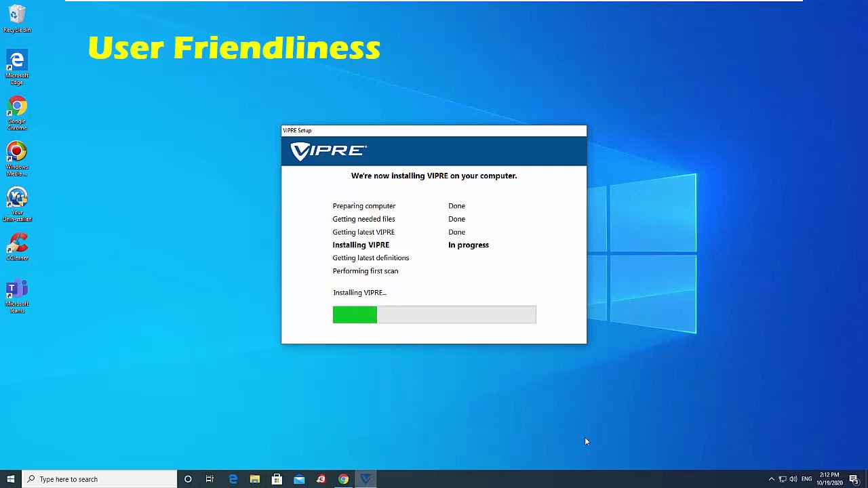Image resolution: width=868 pixels, height=488 pixels.
Task: Click the VIPRE logo in the setup banner
Action: (x=328, y=150)
